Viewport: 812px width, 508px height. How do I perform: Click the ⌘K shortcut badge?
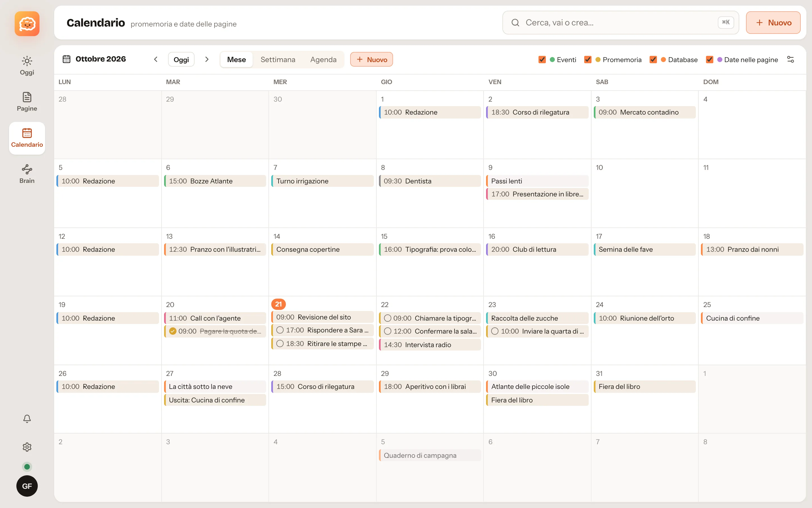725,23
